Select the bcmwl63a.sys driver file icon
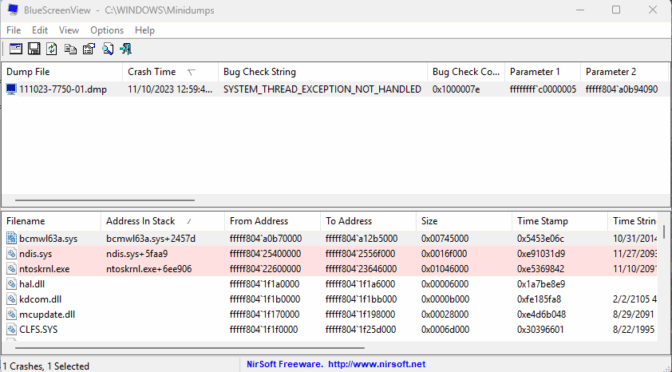 (12, 239)
